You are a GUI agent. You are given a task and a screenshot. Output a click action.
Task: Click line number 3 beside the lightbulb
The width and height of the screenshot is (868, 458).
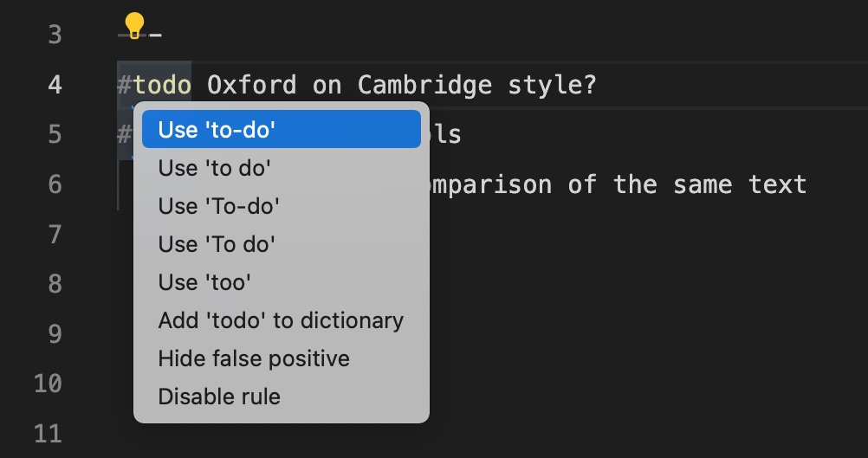[55, 35]
